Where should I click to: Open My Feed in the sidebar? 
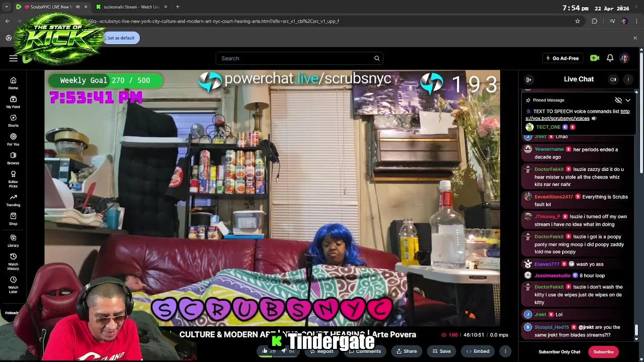tap(13, 102)
